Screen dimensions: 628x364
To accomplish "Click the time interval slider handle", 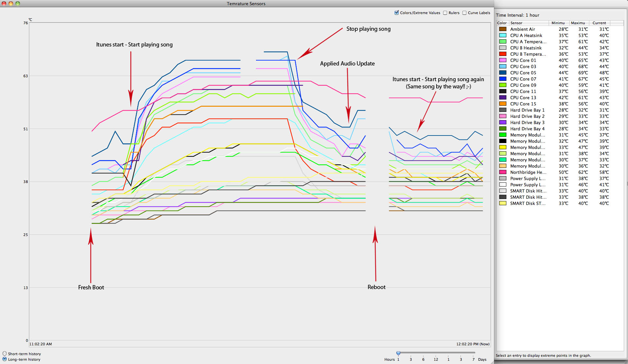I will [x=398, y=353].
